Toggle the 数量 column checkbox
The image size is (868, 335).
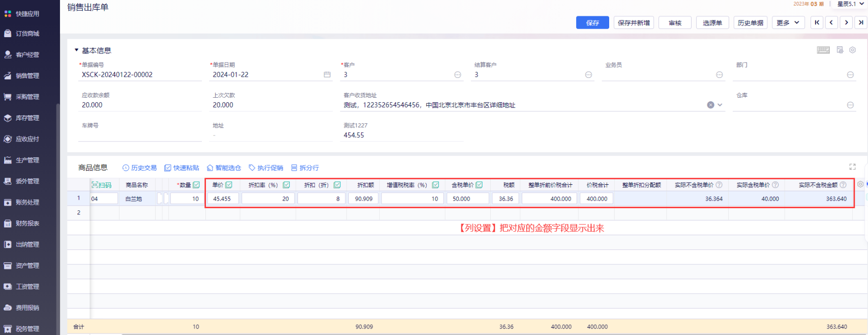click(196, 185)
